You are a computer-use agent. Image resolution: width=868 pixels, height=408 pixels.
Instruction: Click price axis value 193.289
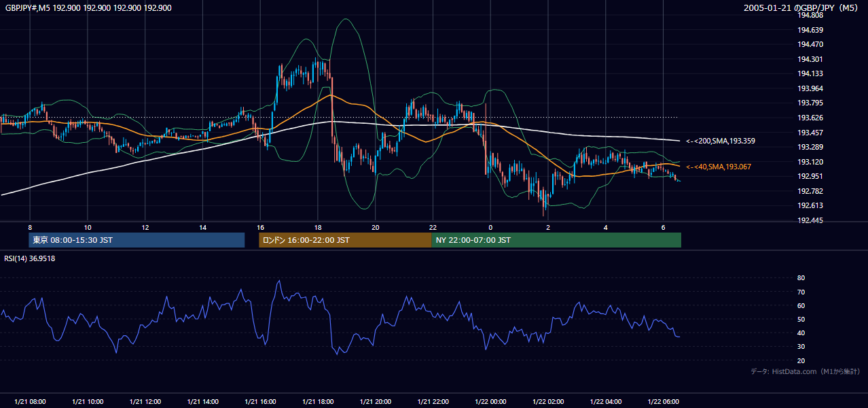(810, 147)
